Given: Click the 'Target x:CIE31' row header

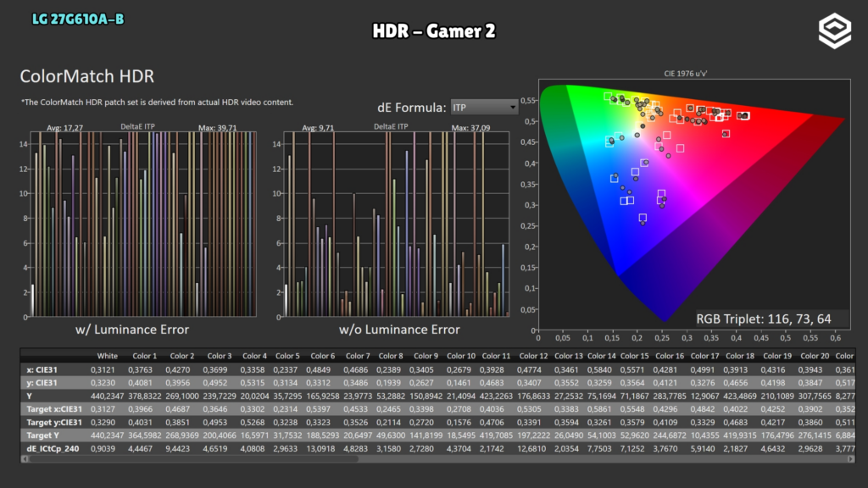Looking at the screenshot, I should pyautogui.click(x=54, y=409).
